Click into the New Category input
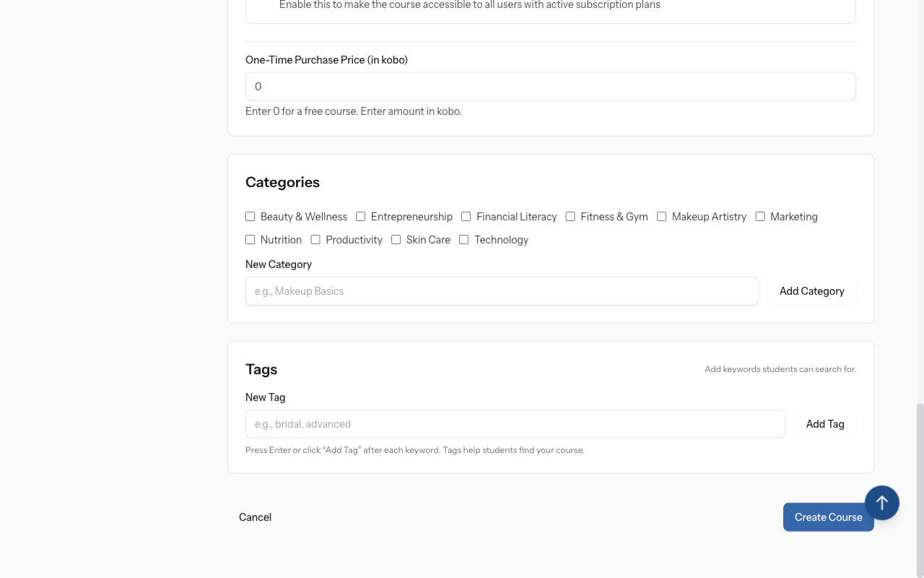 click(x=502, y=291)
